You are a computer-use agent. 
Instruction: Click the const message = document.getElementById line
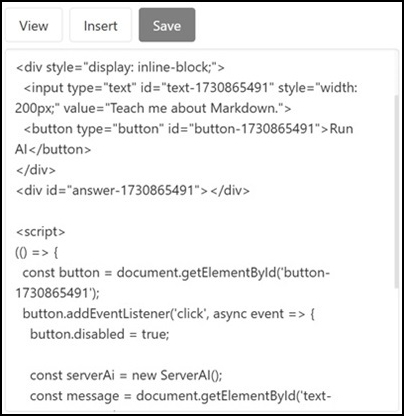pyautogui.click(x=180, y=396)
